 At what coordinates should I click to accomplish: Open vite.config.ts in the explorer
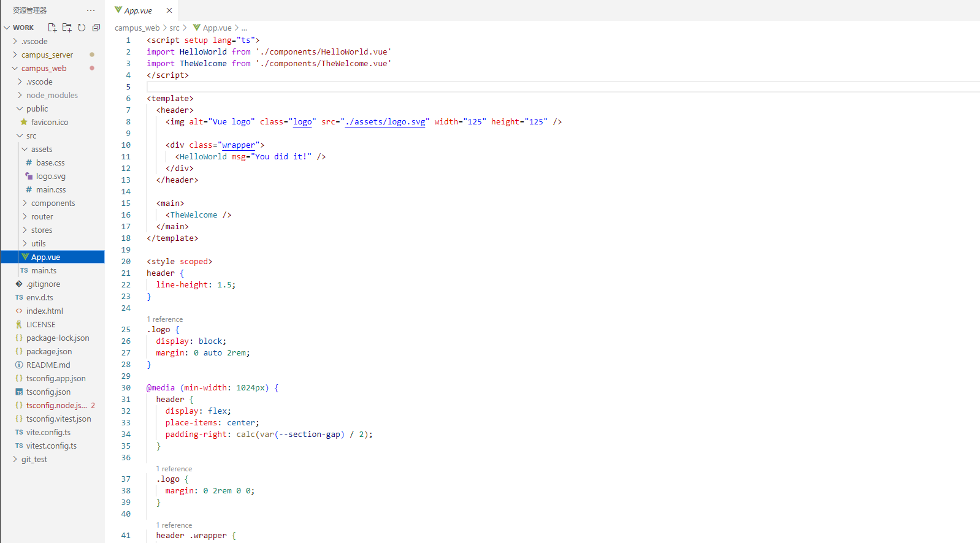coord(48,433)
